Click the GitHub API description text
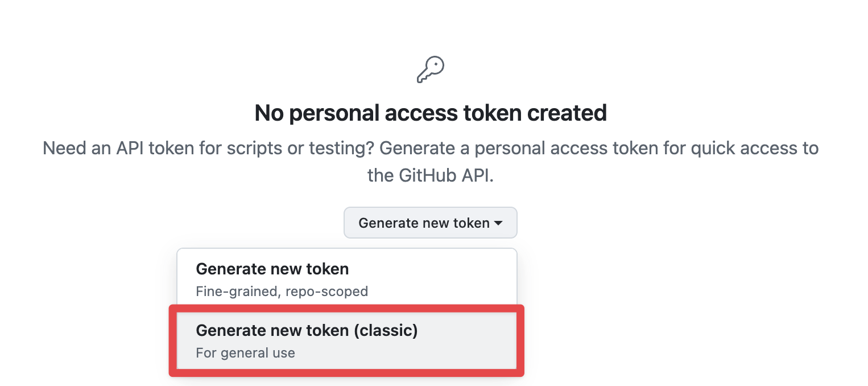 [x=431, y=161]
